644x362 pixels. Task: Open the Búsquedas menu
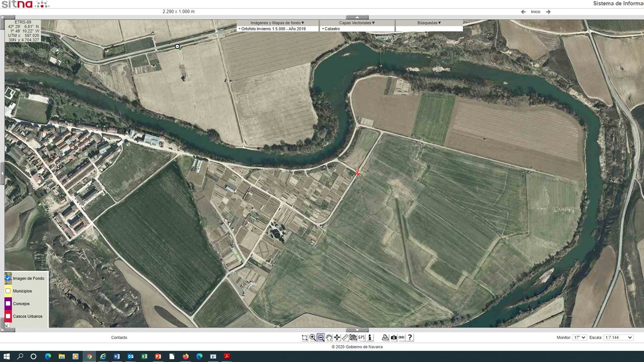coord(429,23)
